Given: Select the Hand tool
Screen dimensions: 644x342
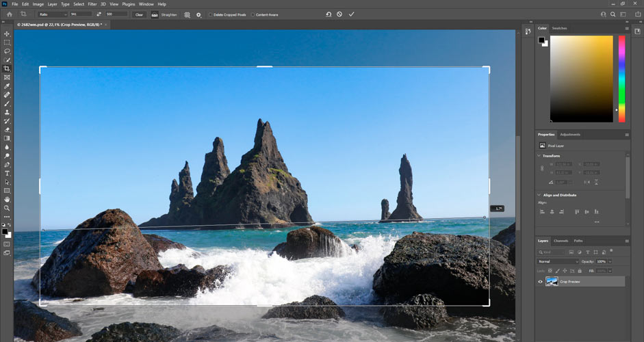Looking at the screenshot, I should coord(7,200).
